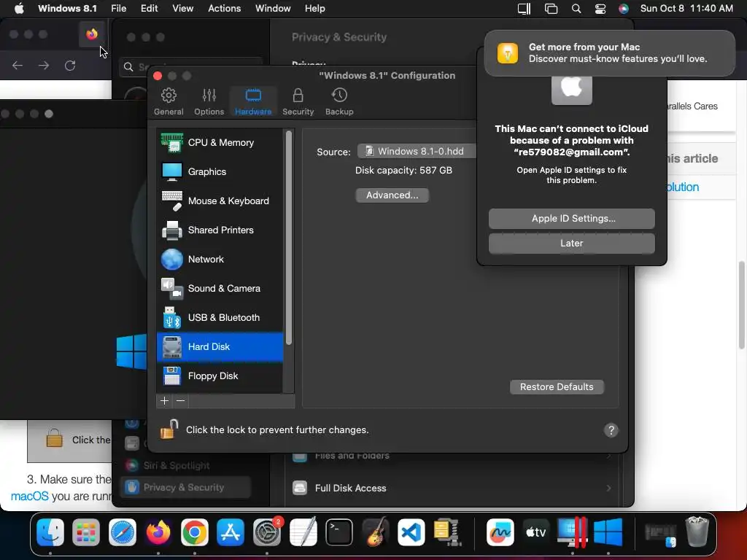Launch Google Chrome from the Dock
Screen dimensions: 747x560
pyautogui.click(x=194, y=532)
